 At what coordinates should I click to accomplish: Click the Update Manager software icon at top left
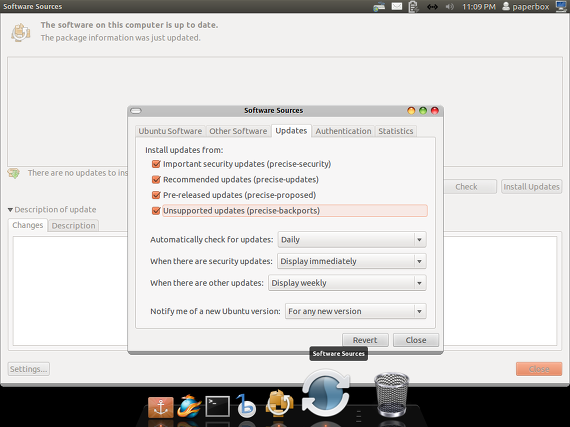point(20,32)
